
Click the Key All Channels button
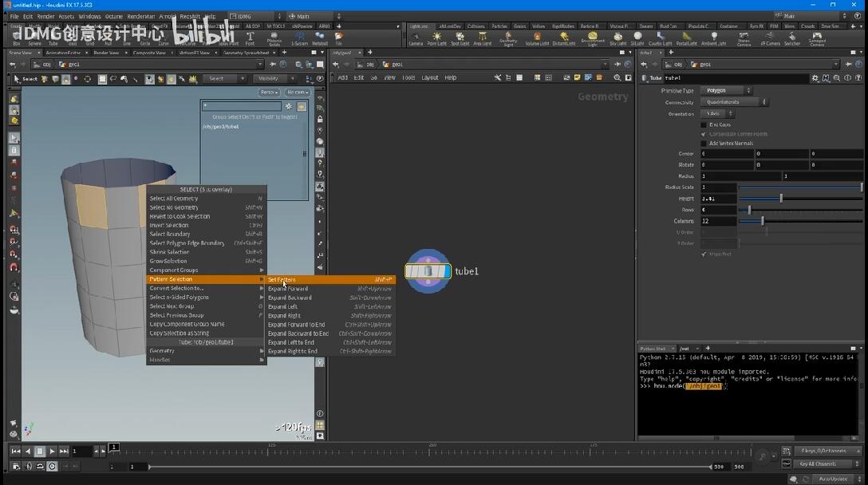click(818, 464)
